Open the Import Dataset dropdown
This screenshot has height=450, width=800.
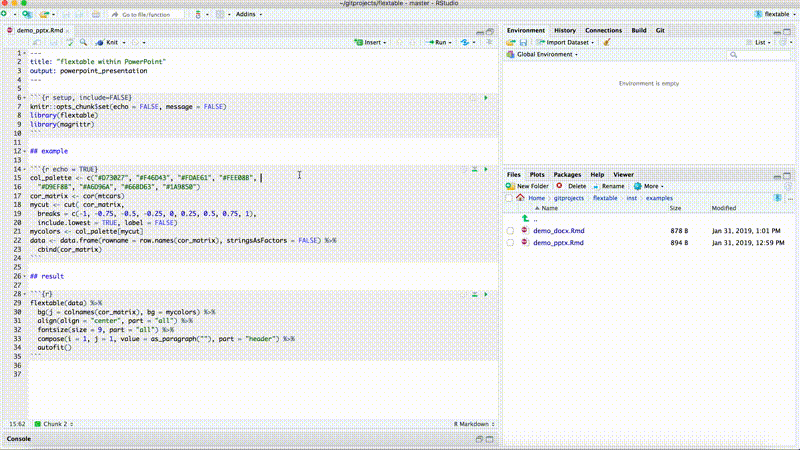pyautogui.click(x=565, y=42)
